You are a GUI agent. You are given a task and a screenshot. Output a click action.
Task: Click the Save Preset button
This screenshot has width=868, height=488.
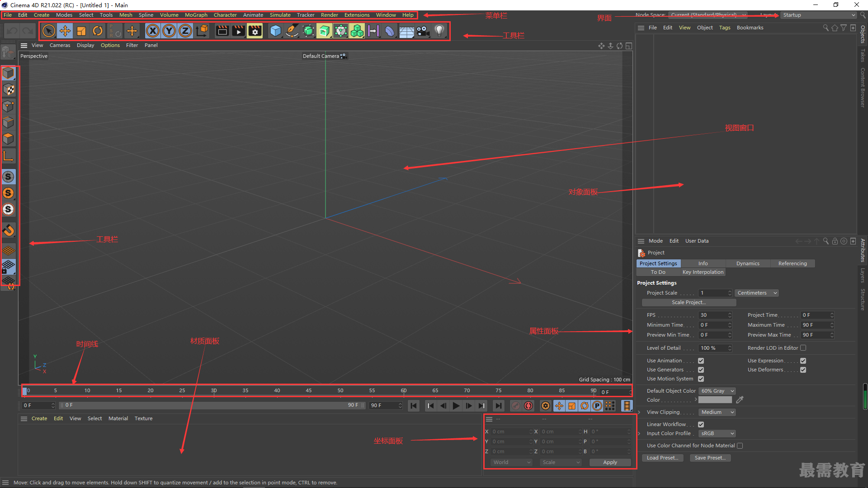(x=710, y=458)
